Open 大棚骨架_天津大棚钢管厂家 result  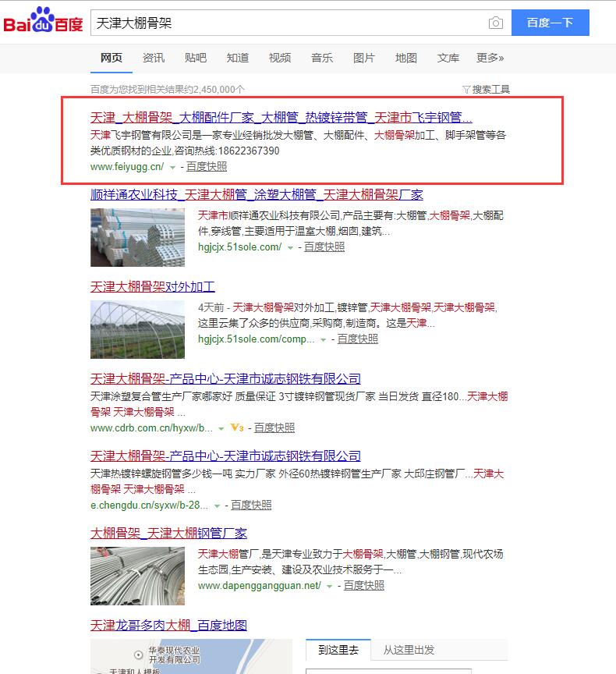168,533
